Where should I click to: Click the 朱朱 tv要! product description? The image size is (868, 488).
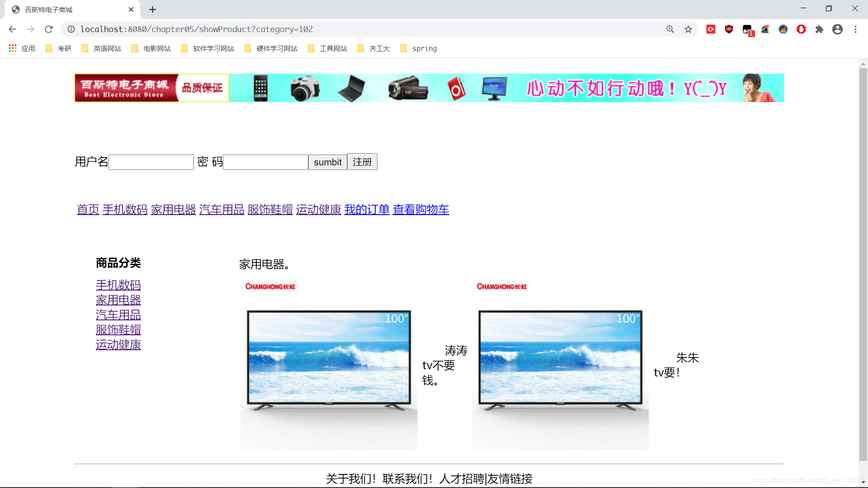676,365
